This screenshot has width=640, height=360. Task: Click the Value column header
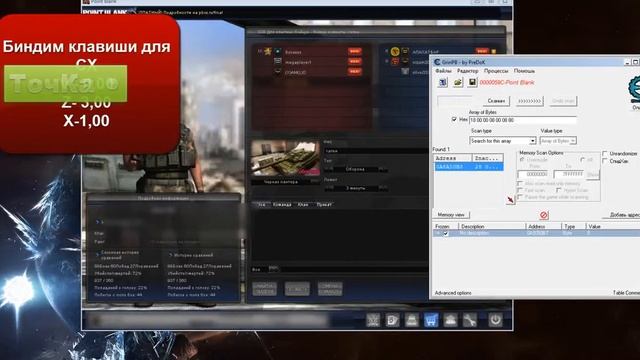click(x=612, y=226)
